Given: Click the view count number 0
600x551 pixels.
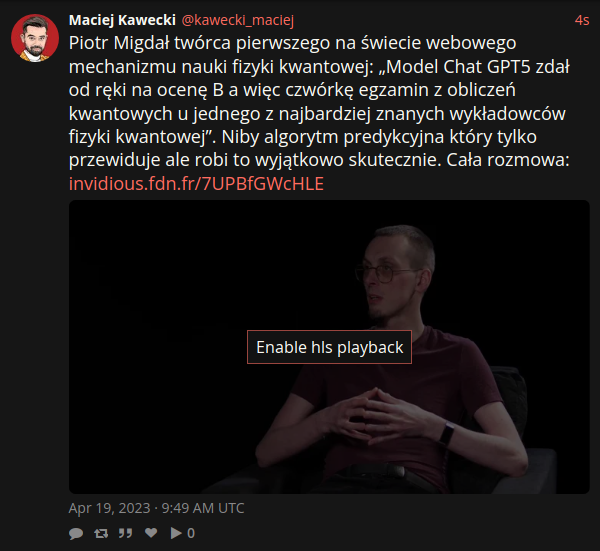Looking at the screenshot, I should point(191,533).
